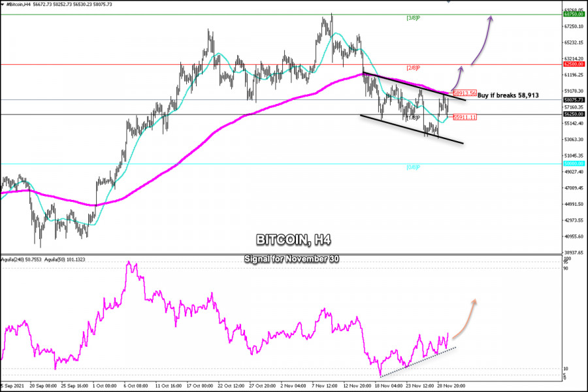
Task: Select the cyan 50000.00 price tag
Action: click(x=574, y=163)
